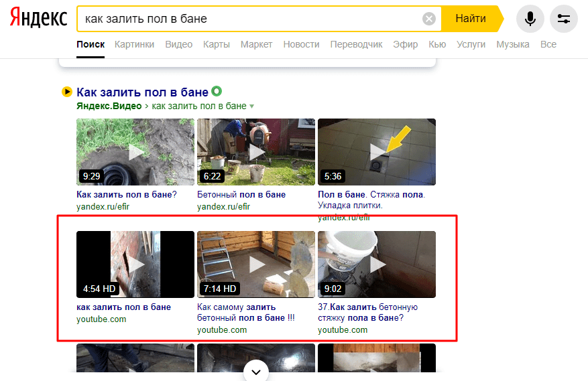The image size is (588, 381).
Task: Expand more videos with down chevron
Action: pos(255,370)
